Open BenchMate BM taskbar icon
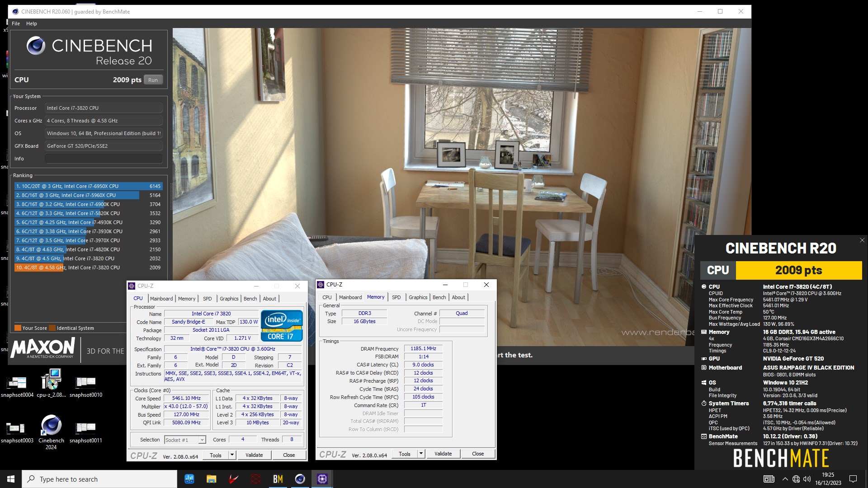 coord(278,479)
